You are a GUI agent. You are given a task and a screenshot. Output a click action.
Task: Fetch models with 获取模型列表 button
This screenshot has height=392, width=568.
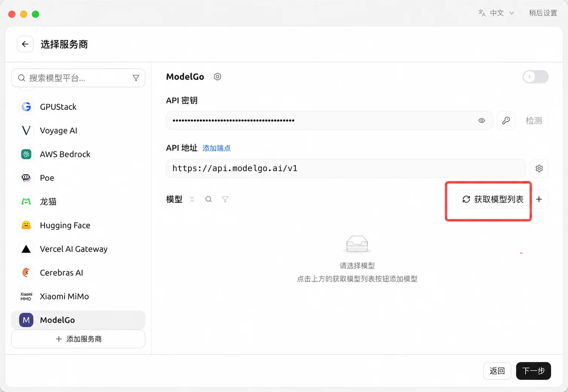[493, 199]
